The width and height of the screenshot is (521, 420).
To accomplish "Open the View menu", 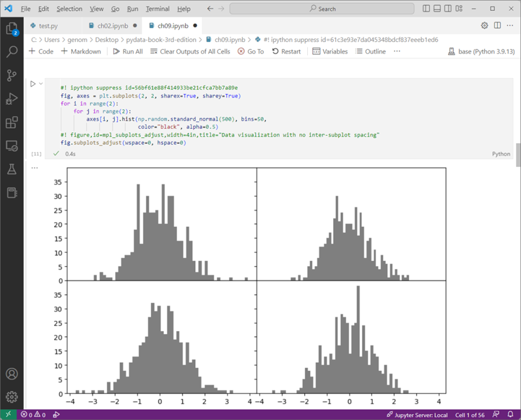I will (97, 9).
